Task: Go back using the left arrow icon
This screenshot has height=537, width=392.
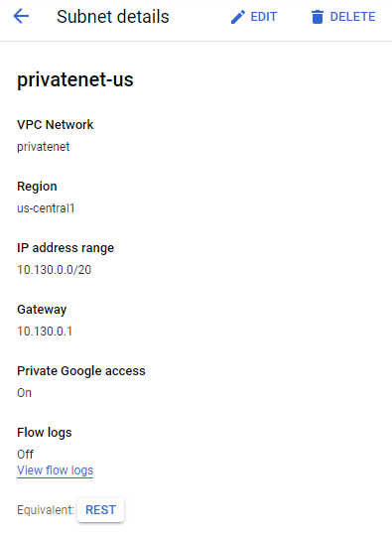Action: click(x=21, y=16)
